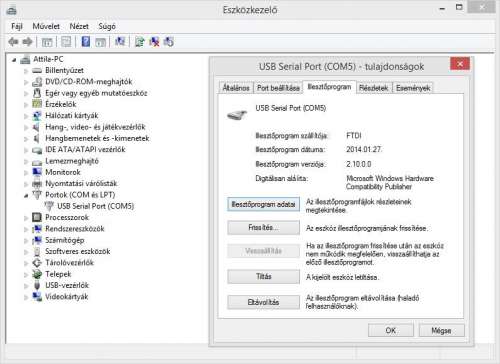Collapse the Attila-PC root node

click(14, 60)
